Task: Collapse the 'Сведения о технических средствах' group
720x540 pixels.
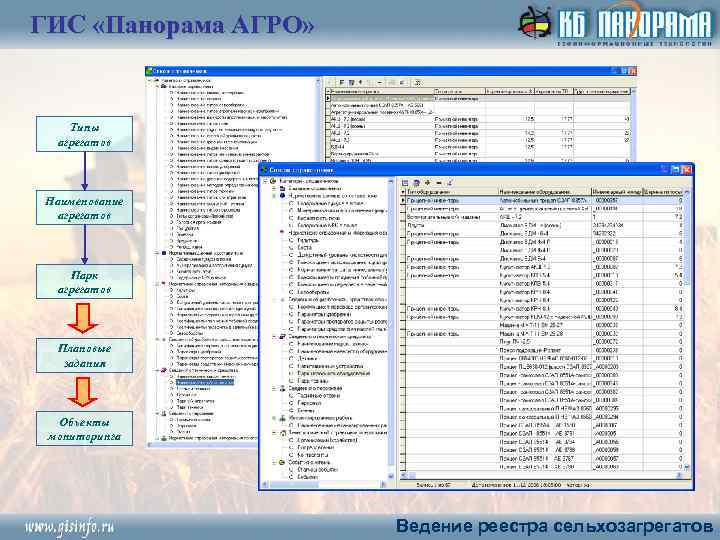Action: pyautogui.click(x=275, y=337)
